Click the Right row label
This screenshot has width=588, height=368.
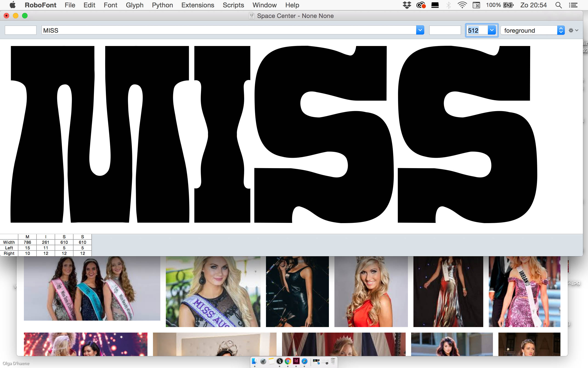(x=9, y=253)
